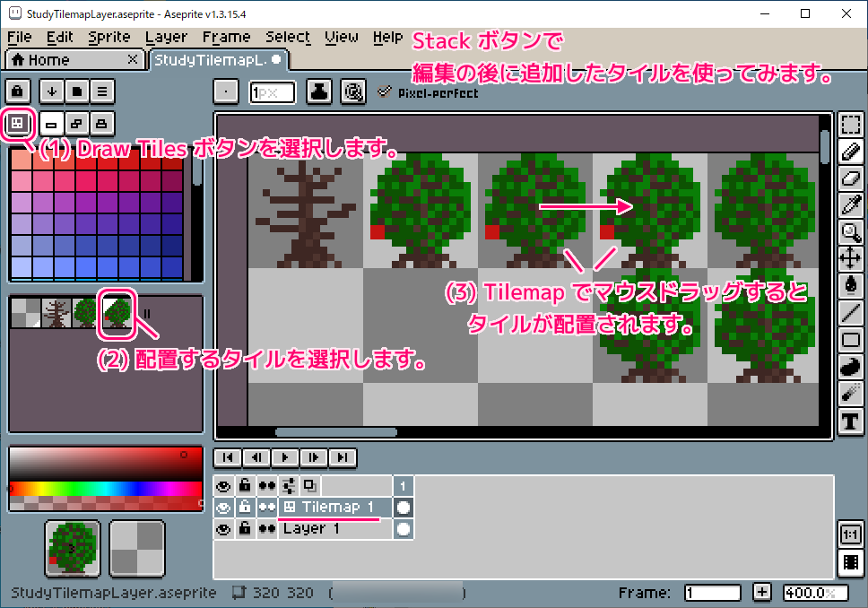Screen dimensions: 868x608
Task: Open the View menu
Action: coord(342,37)
